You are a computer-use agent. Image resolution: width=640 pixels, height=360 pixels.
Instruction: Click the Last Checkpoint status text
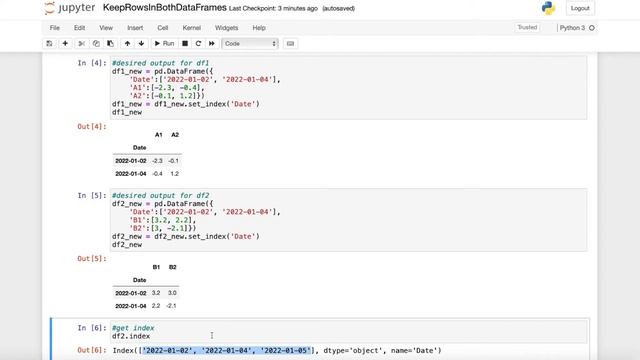273,9
